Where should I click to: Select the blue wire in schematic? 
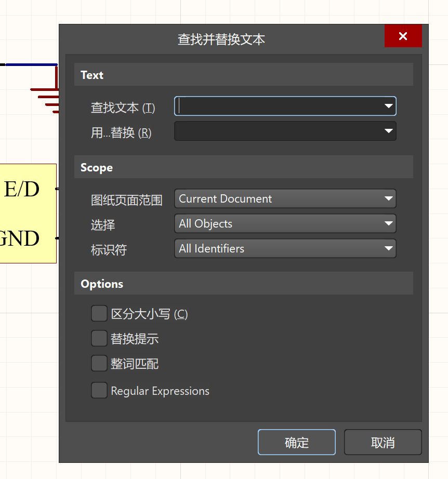click(x=31, y=65)
